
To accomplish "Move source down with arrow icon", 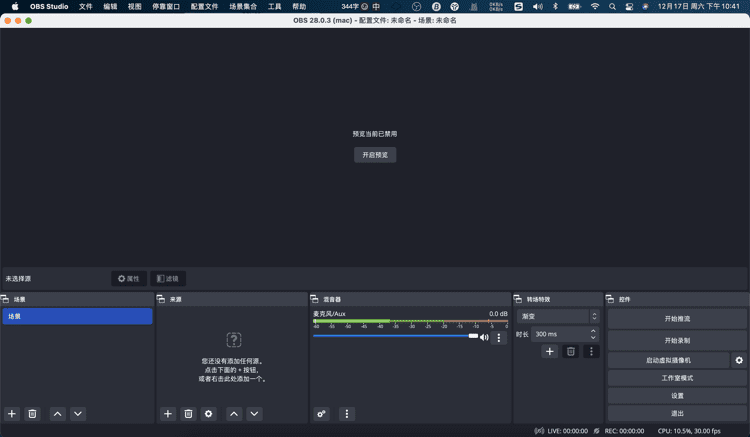I will pos(254,414).
